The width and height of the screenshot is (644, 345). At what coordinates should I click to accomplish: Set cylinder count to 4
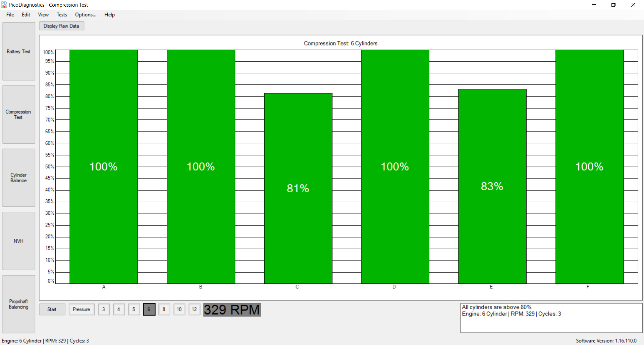119,309
